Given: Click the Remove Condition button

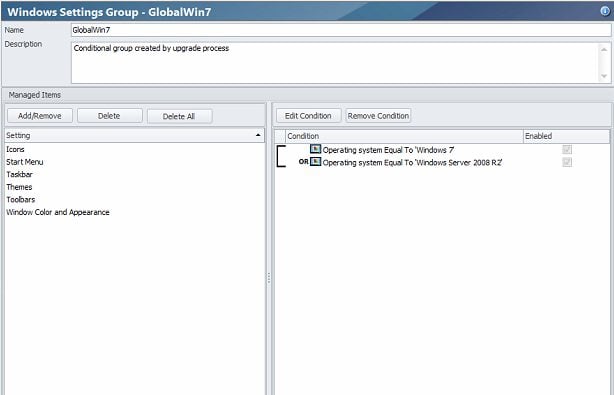Looking at the screenshot, I should click(378, 116).
